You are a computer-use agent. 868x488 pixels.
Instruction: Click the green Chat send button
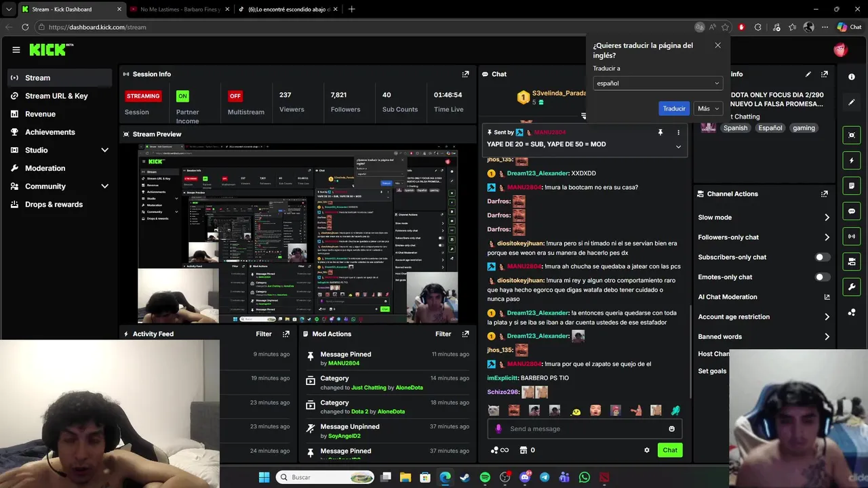(x=670, y=450)
